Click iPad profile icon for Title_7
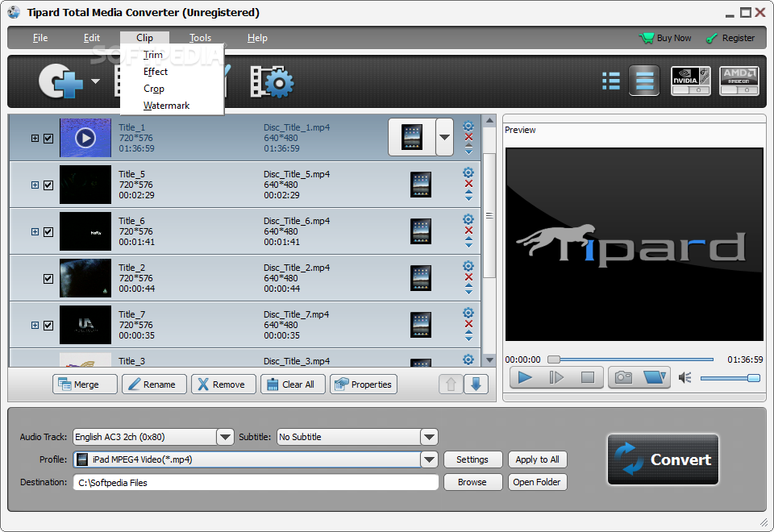Viewport: 774px width, 532px height. [x=421, y=325]
